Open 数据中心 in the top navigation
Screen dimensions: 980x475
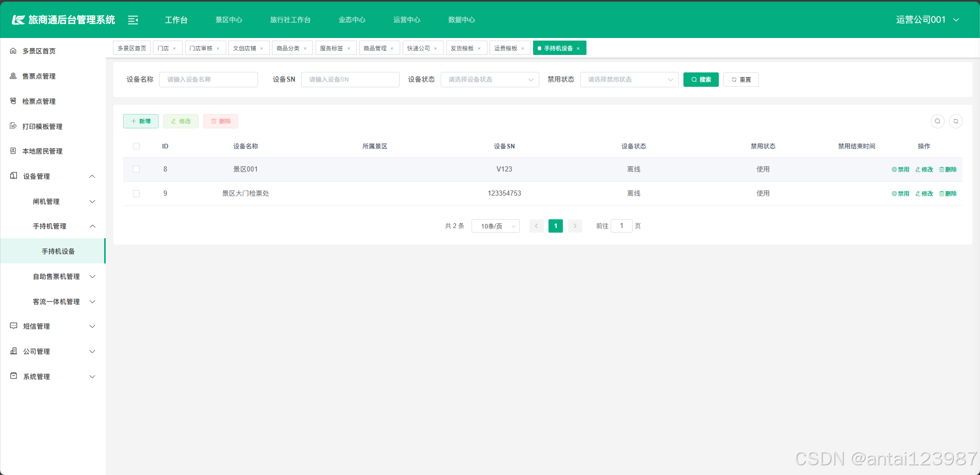(x=462, y=20)
